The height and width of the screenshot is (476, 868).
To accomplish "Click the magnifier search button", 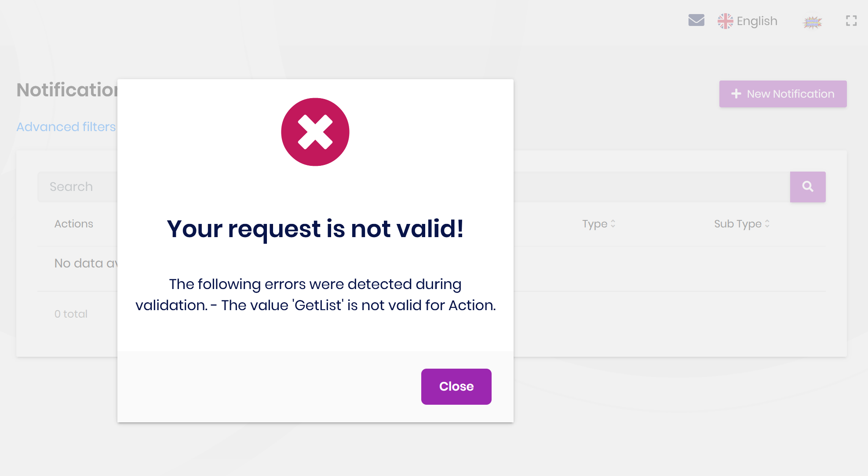I will (807, 187).
